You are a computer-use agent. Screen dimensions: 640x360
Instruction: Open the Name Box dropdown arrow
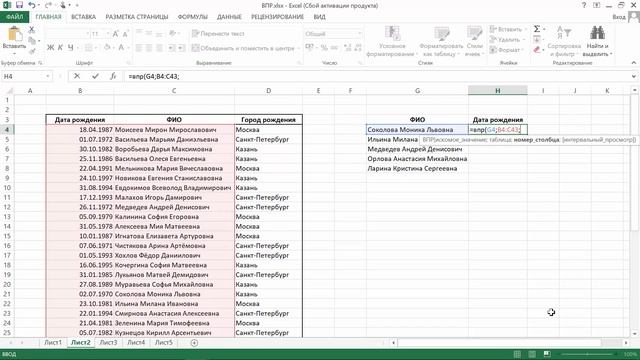(48, 76)
